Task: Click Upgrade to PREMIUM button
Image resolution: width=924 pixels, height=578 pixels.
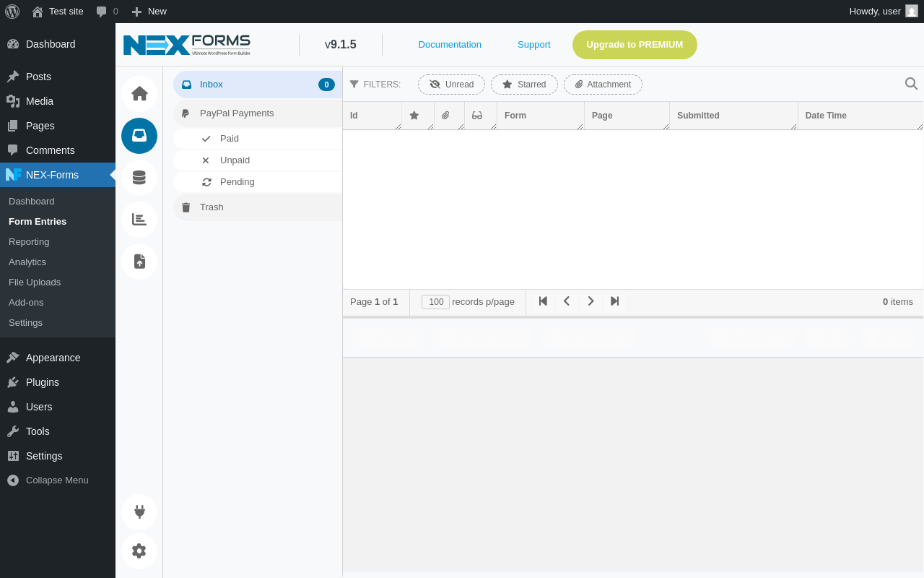Action: (x=635, y=45)
